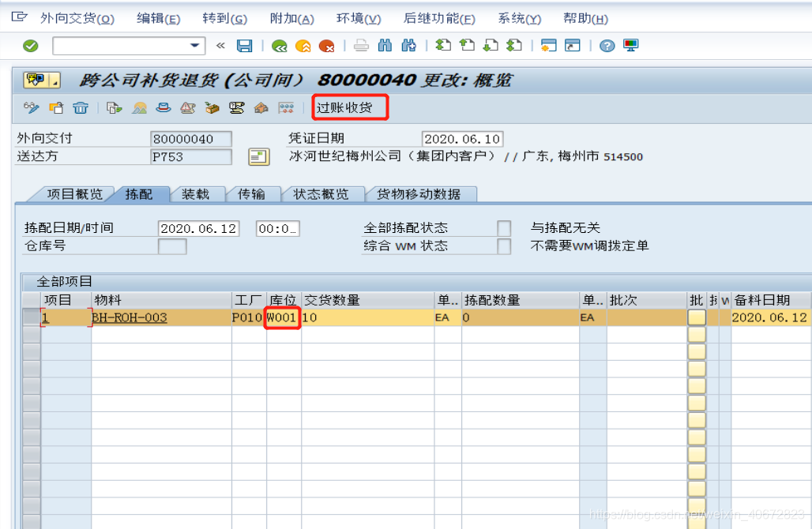Click the Delete trash can icon

coord(81,107)
